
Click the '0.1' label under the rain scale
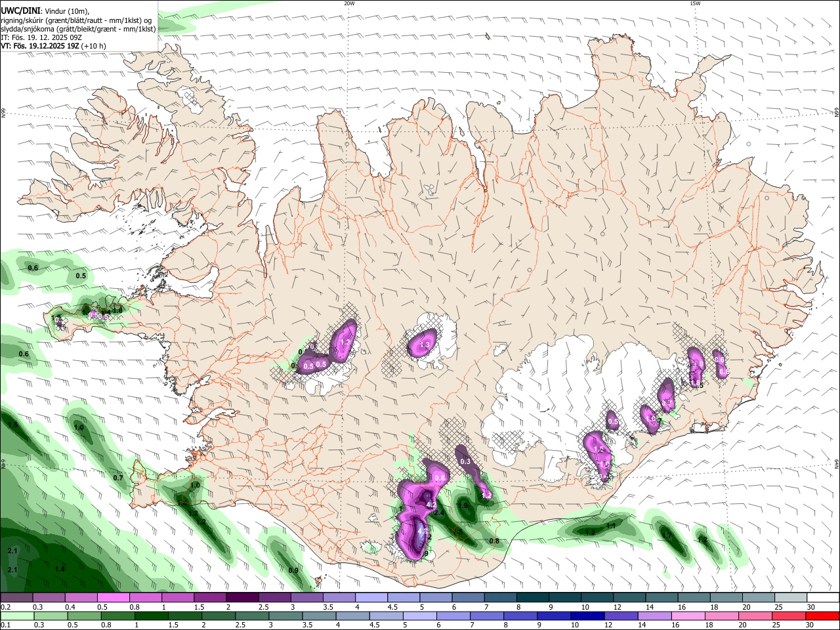click(x=5, y=625)
